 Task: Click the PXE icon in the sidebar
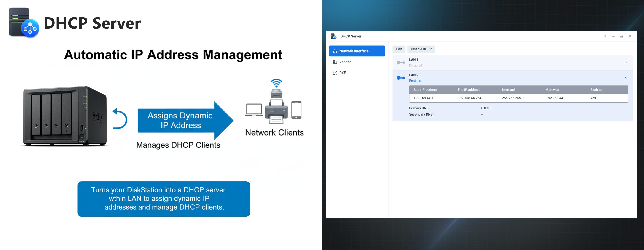click(335, 73)
